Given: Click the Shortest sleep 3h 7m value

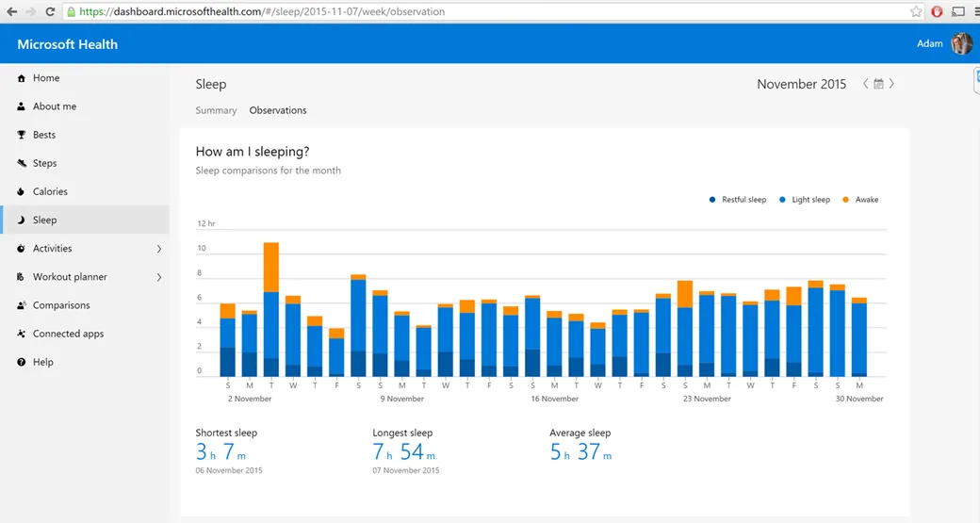Looking at the screenshot, I should pos(220,451).
